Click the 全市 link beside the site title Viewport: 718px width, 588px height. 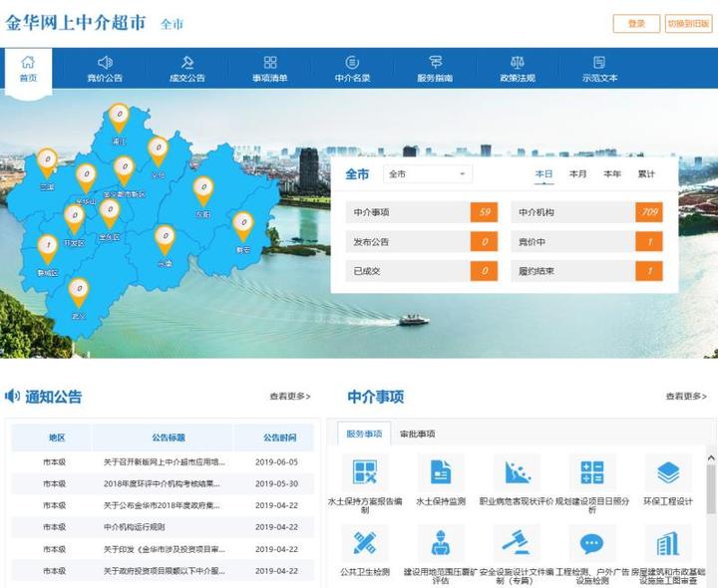pos(172,24)
